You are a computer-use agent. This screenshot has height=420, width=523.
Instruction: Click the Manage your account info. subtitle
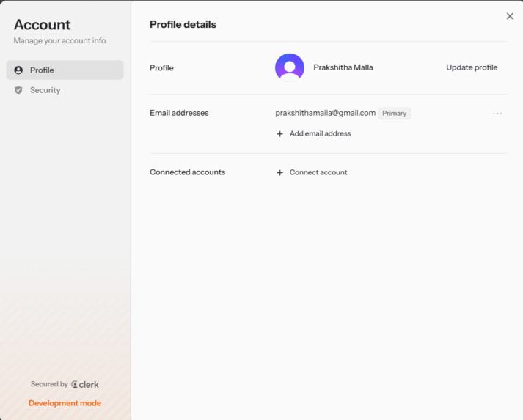[60, 40]
